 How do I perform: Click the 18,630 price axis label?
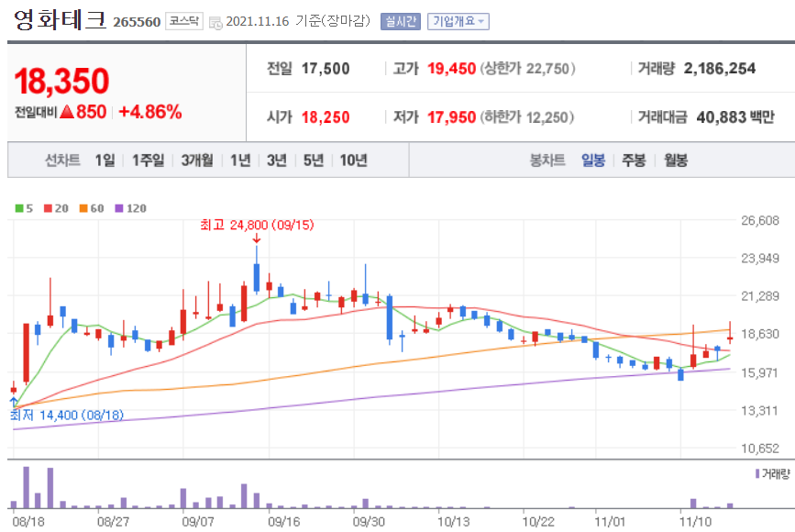click(759, 334)
